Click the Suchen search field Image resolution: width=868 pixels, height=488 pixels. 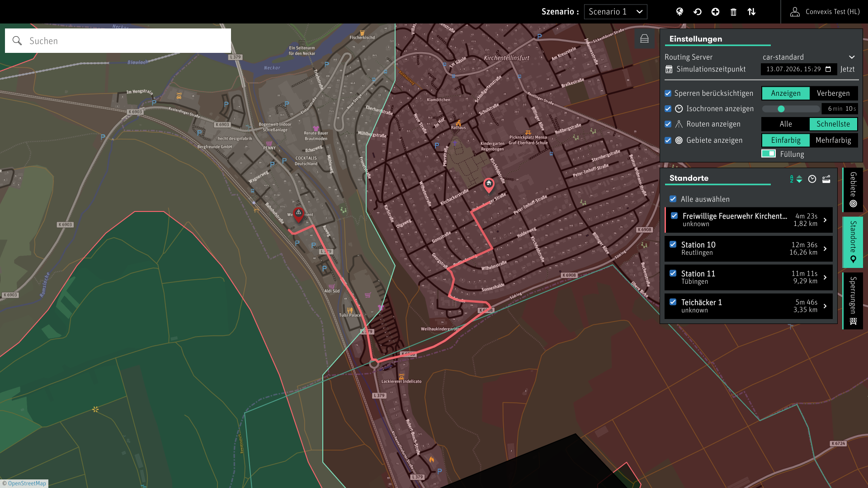118,41
